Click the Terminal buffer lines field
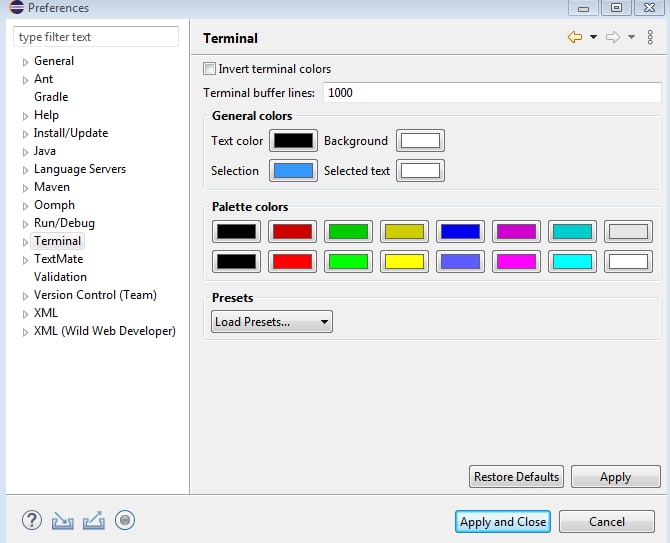The height and width of the screenshot is (543, 670). (x=492, y=93)
